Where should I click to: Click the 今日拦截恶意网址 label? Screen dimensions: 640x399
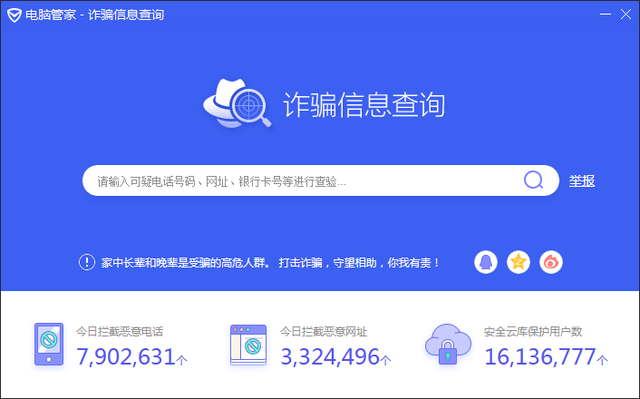pos(323,331)
